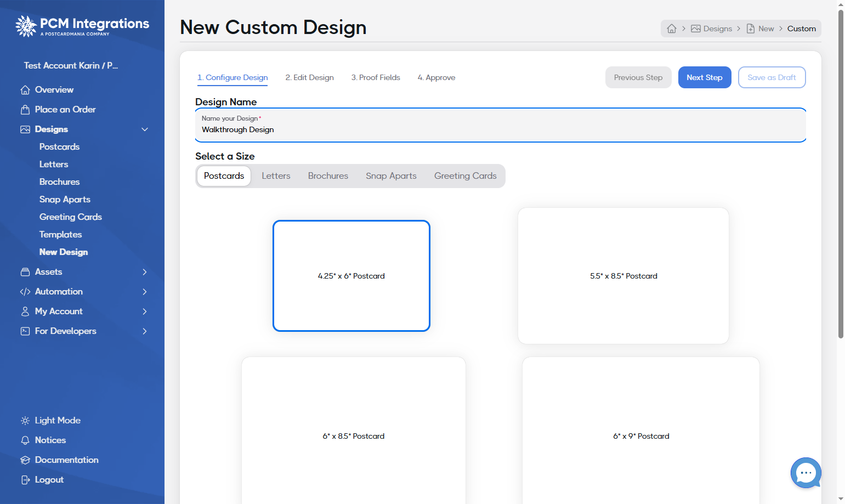Click the Custom breadcrumb text

(x=802, y=29)
